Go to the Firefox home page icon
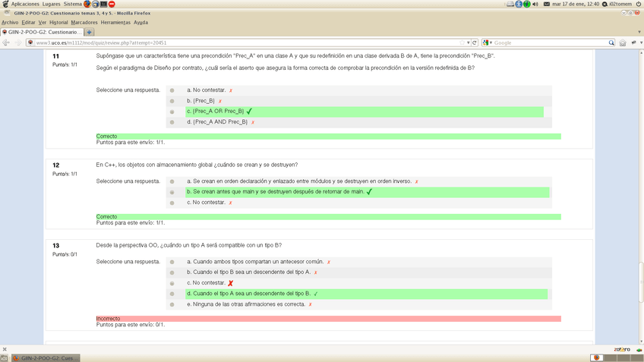The image size is (644, 362). (622, 42)
